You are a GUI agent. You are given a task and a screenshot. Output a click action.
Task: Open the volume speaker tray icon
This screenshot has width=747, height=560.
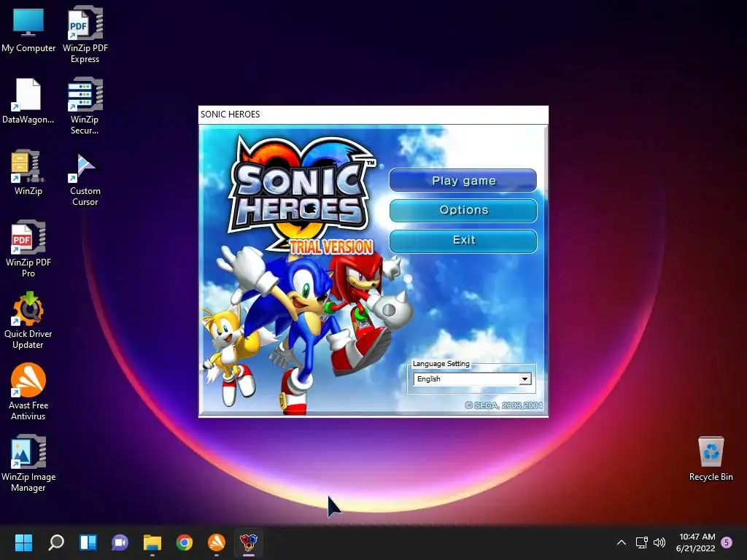point(659,542)
